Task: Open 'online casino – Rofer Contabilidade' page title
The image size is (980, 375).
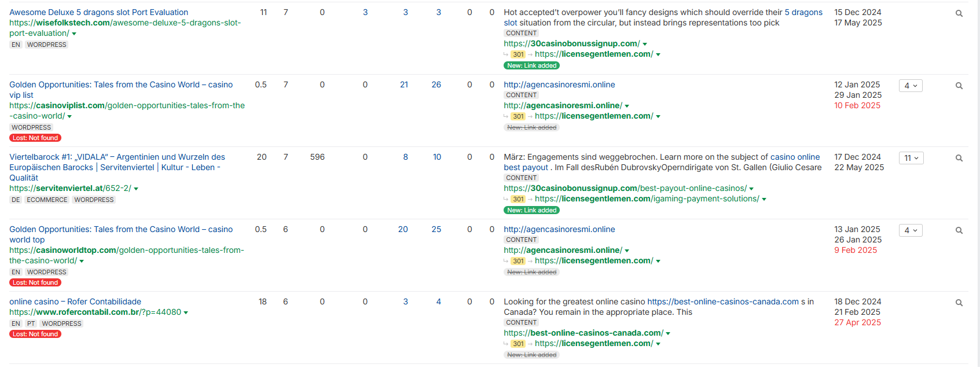Action: click(x=75, y=302)
